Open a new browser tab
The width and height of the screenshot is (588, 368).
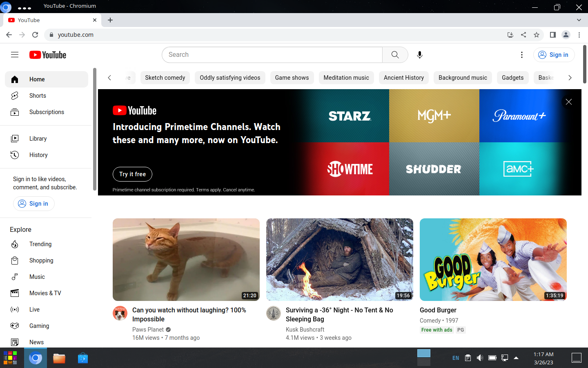click(110, 20)
